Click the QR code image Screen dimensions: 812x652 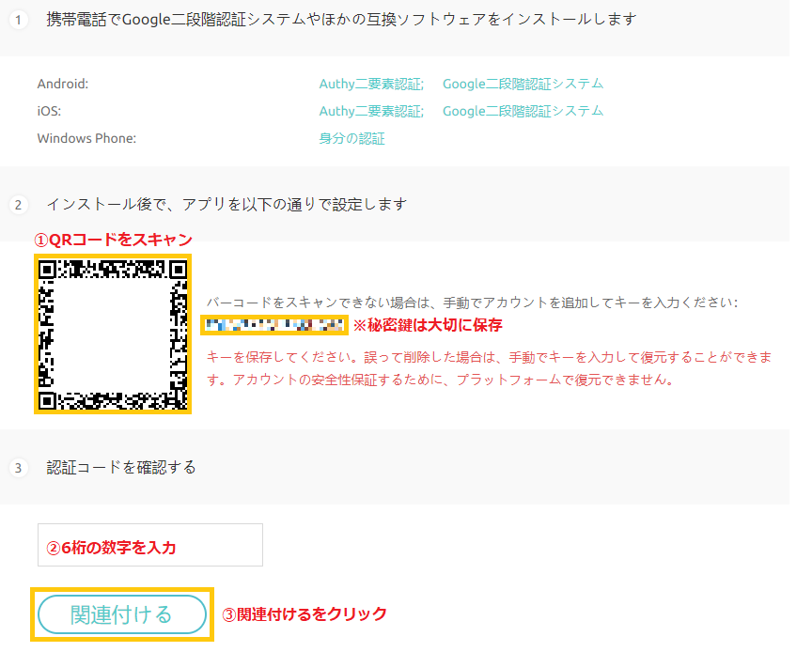113,334
